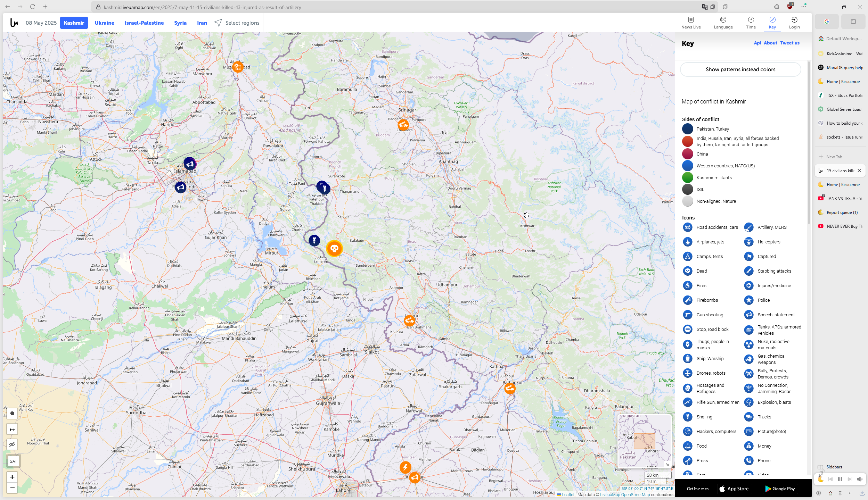Pause the sidebar media player

840,479
